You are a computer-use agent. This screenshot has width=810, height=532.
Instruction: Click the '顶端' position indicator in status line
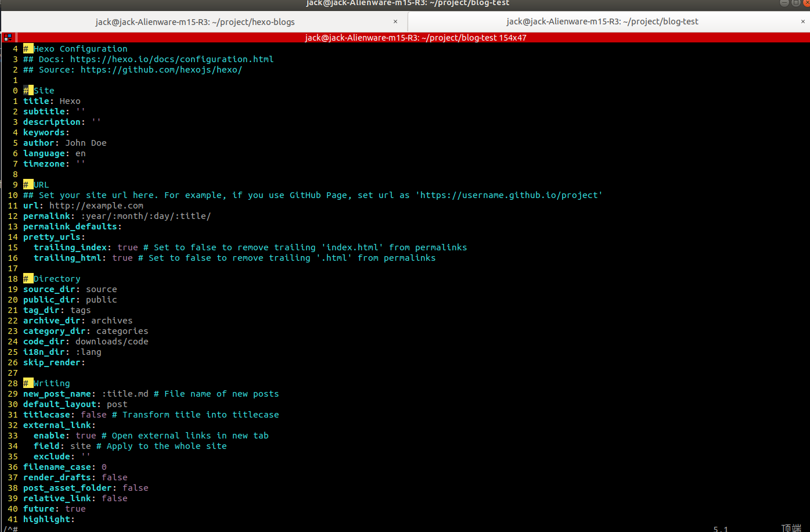click(791, 528)
